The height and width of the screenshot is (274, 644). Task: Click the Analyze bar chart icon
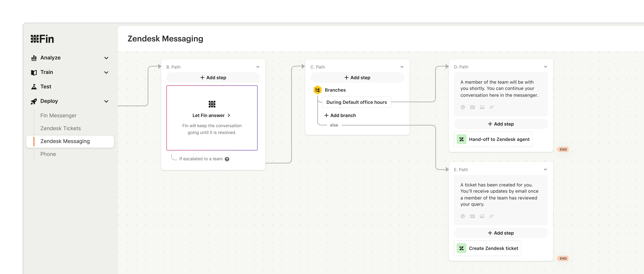34,58
